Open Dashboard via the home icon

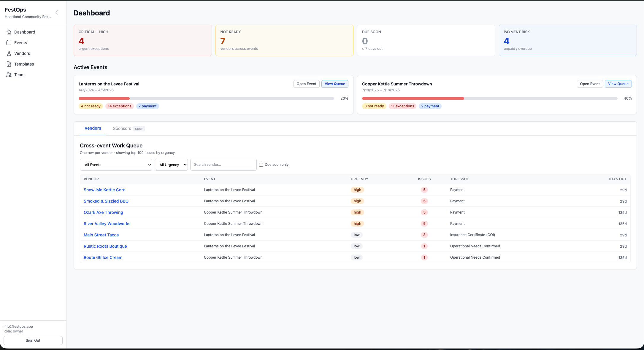pyautogui.click(x=9, y=32)
